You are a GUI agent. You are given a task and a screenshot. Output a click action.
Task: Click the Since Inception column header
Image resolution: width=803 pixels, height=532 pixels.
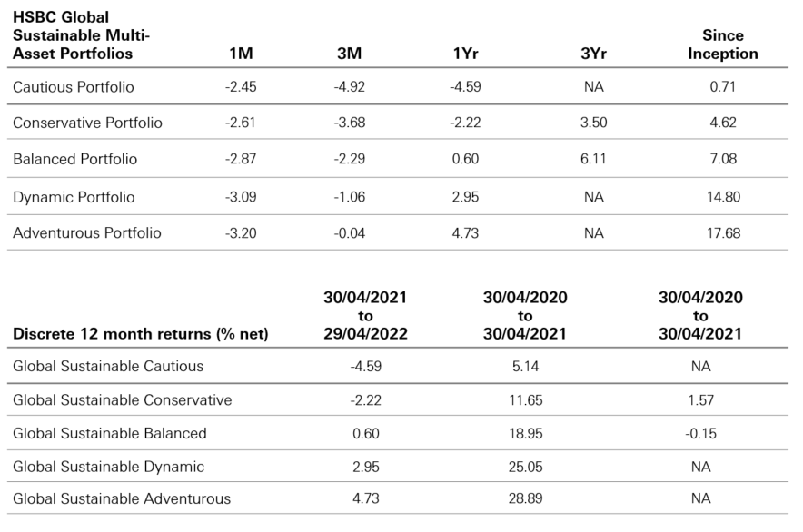pyautogui.click(x=722, y=44)
